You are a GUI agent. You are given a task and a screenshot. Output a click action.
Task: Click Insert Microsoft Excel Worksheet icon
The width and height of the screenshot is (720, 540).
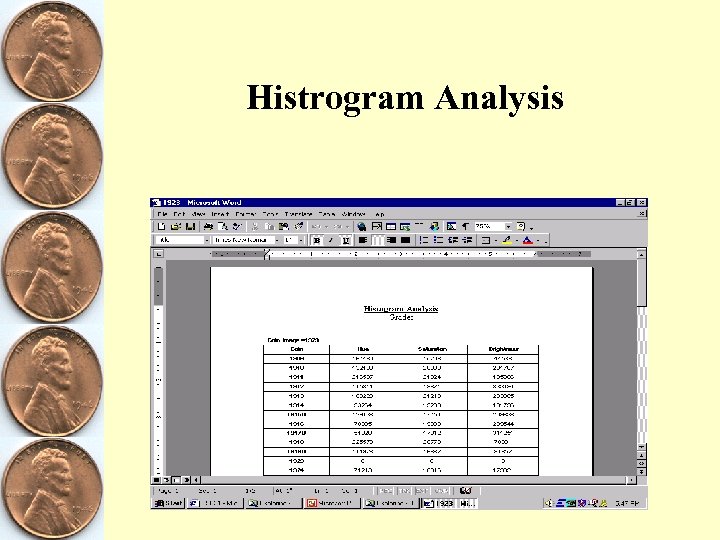click(x=405, y=226)
